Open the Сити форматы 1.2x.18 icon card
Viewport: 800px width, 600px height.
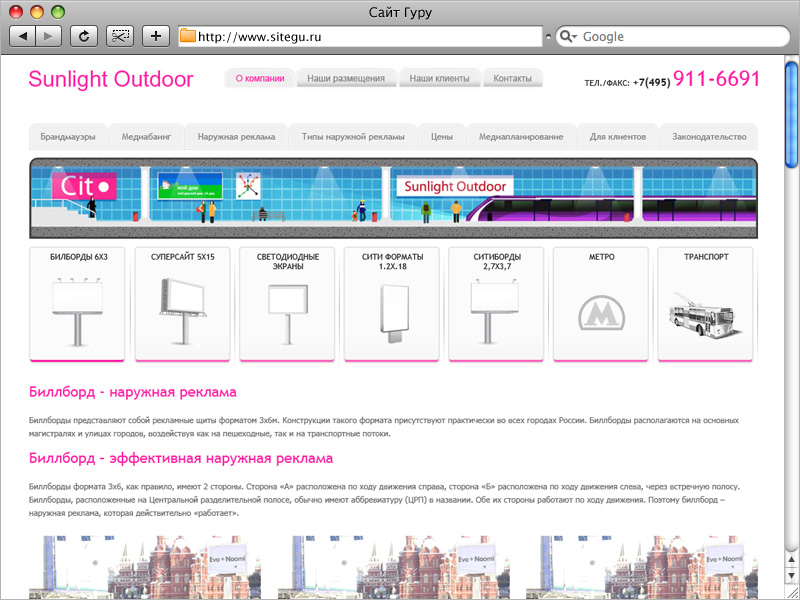pyautogui.click(x=392, y=305)
